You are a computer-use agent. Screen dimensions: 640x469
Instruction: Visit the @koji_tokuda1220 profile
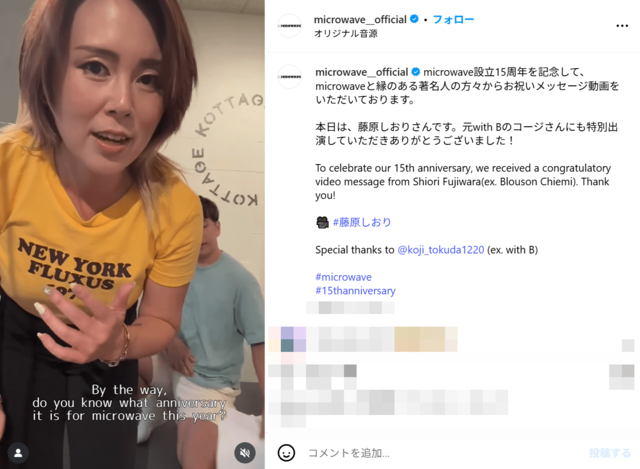click(x=441, y=250)
